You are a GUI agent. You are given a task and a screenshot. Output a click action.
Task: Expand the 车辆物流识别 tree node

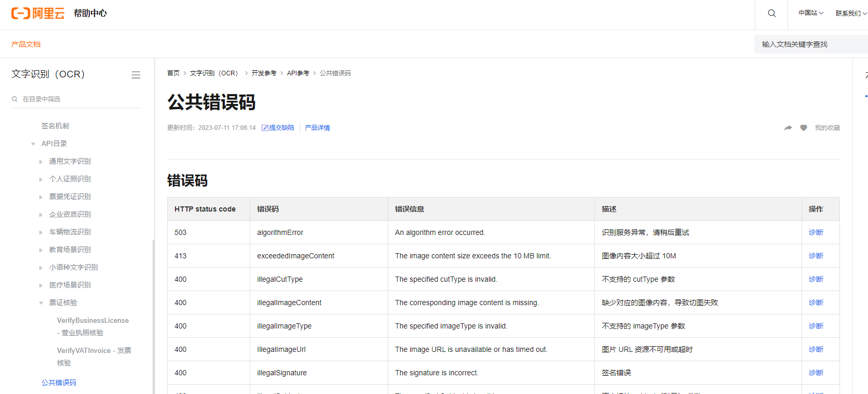tap(41, 232)
